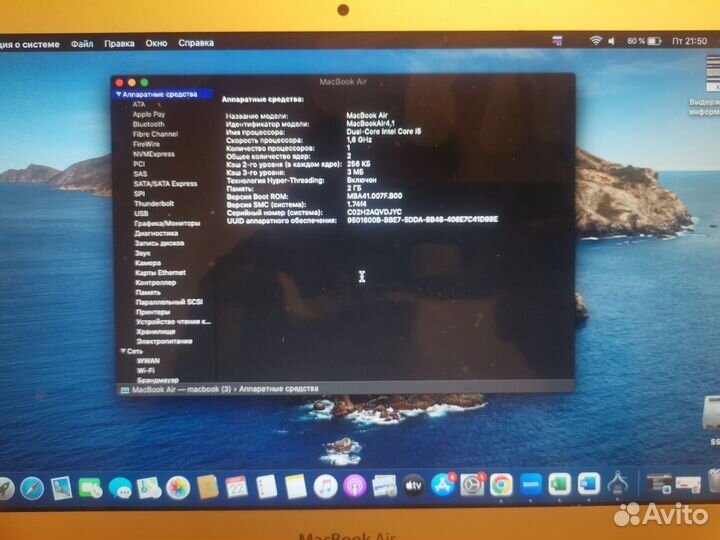Select Fibre Channel in the sidebar
720x540 pixels.
(155, 134)
